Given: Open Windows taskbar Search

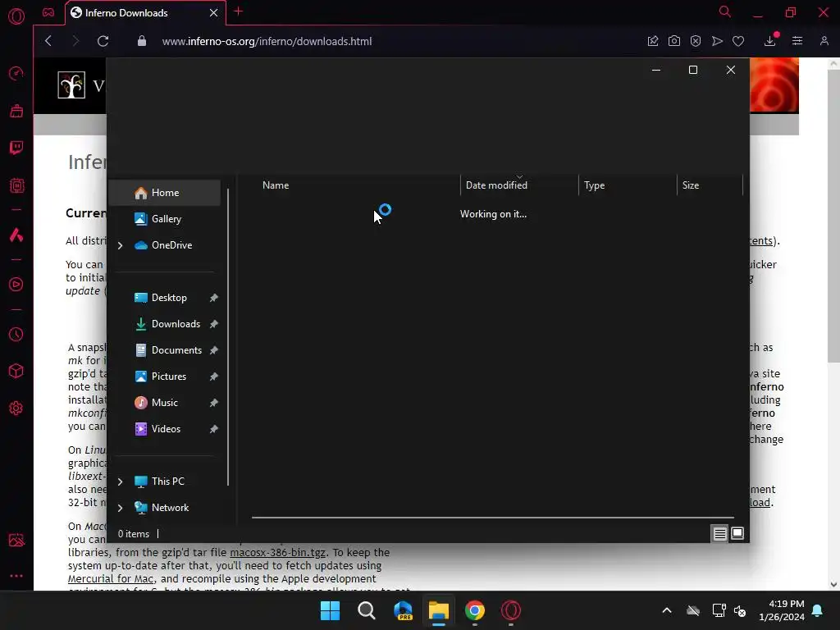Looking at the screenshot, I should (367, 610).
